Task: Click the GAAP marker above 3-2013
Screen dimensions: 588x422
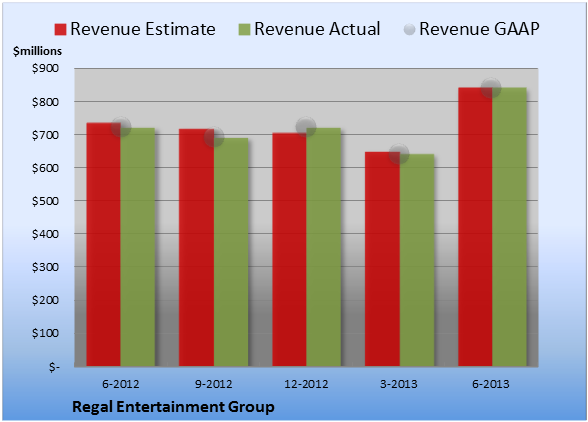Action: pos(399,153)
